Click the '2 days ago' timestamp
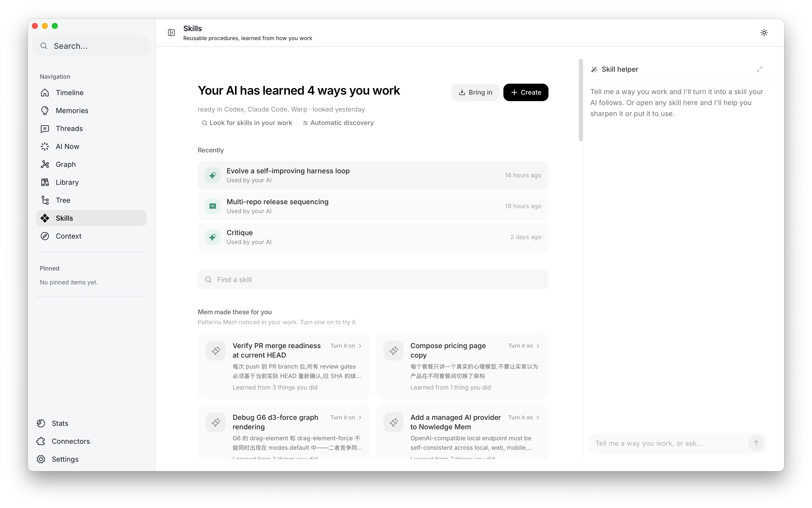Viewport: 812px width, 508px height. click(525, 237)
